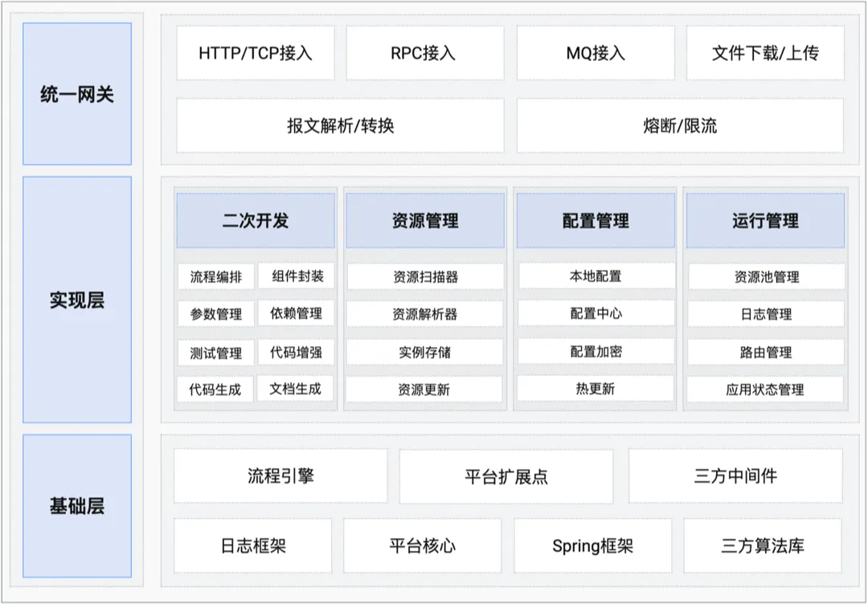Select the RPC接入 module

[424, 52]
